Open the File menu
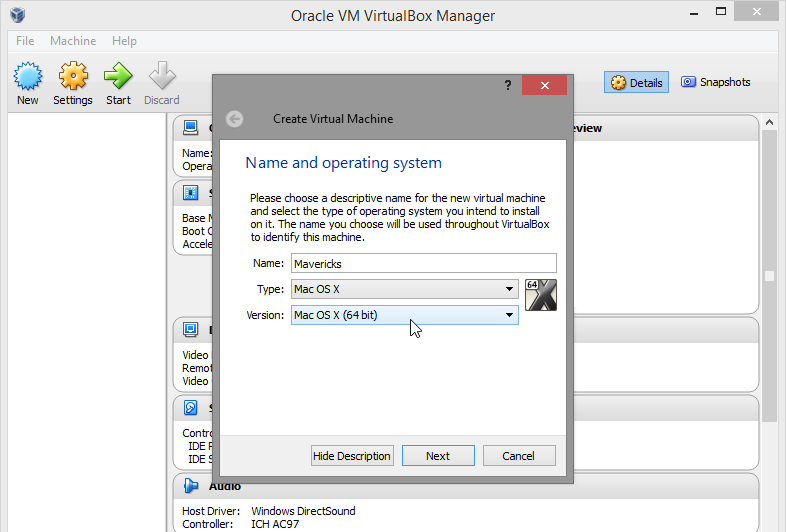786x532 pixels. (x=25, y=41)
